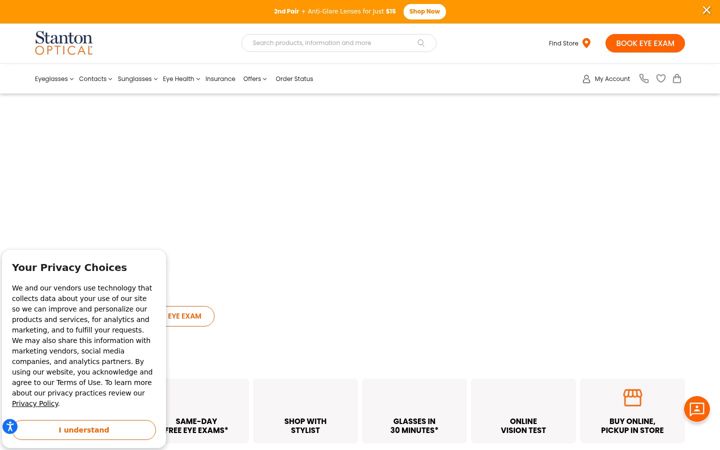The image size is (720, 450).
Task: Open the Order Status page
Action: (294, 79)
